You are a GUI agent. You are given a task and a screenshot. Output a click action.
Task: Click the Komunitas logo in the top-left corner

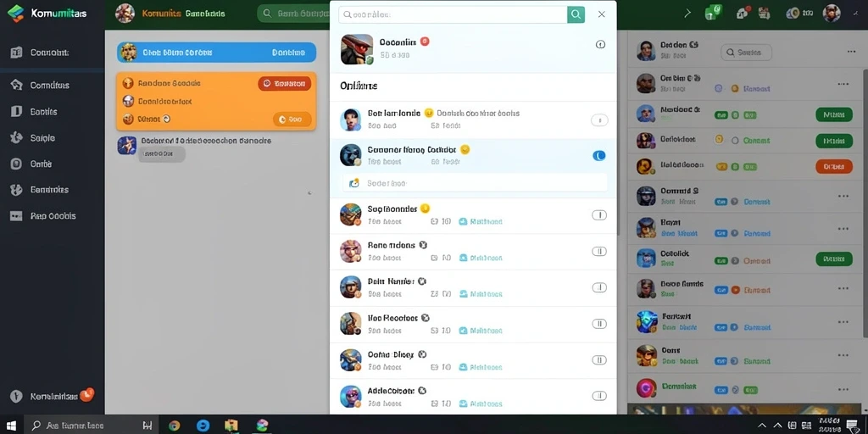pyautogui.click(x=16, y=14)
